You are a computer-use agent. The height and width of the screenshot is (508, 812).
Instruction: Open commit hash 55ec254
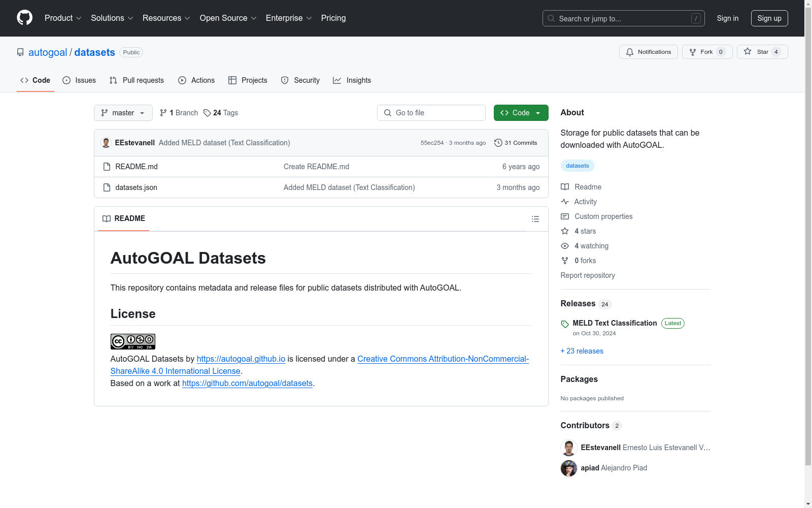click(432, 143)
